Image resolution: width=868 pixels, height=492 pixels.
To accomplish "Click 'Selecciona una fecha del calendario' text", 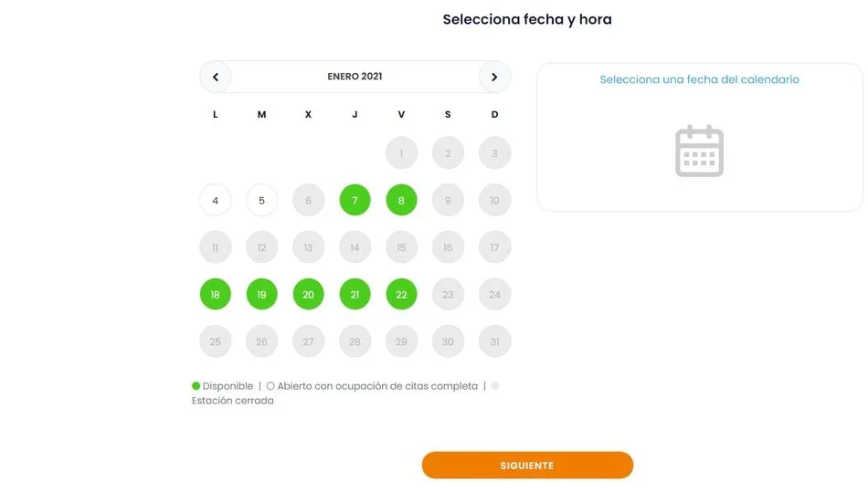I will coord(699,79).
